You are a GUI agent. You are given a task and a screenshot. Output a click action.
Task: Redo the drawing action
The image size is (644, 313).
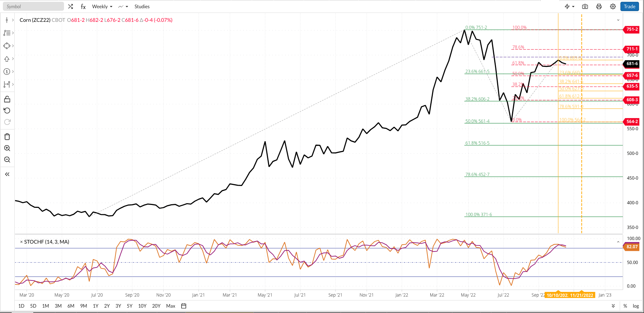[x=7, y=122]
